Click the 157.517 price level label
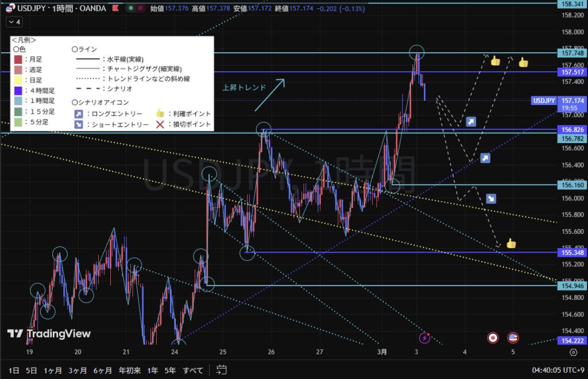 572,72
